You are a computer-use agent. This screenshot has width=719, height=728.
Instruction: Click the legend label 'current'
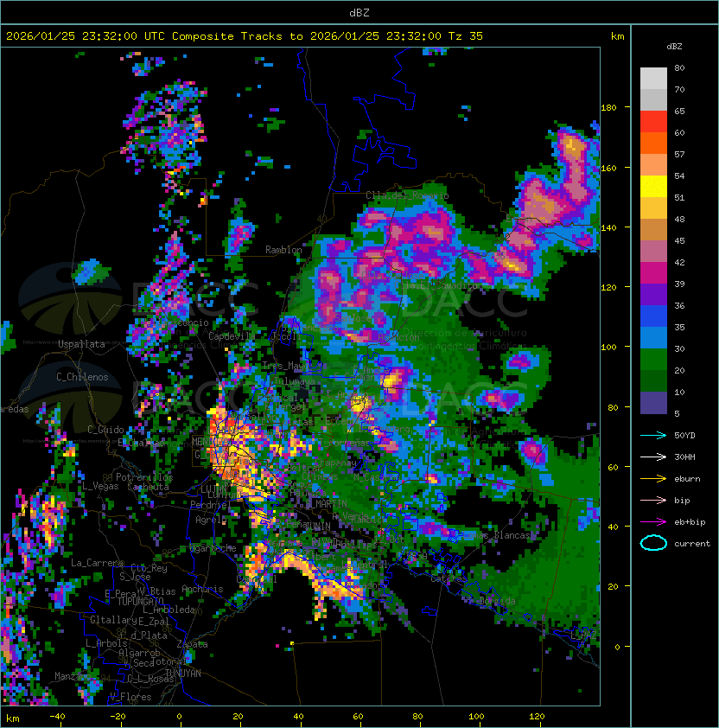(x=692, y=543)
